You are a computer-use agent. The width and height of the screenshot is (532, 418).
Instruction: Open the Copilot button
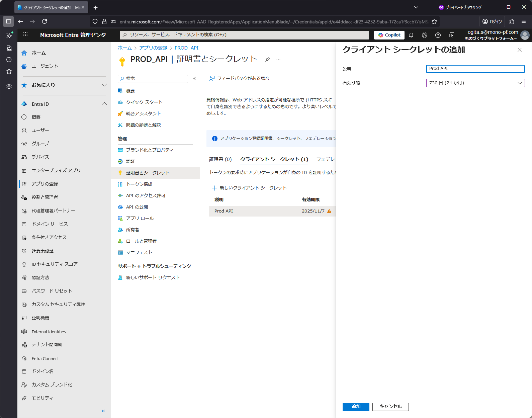pyautogui.click(x=389, y=35)
